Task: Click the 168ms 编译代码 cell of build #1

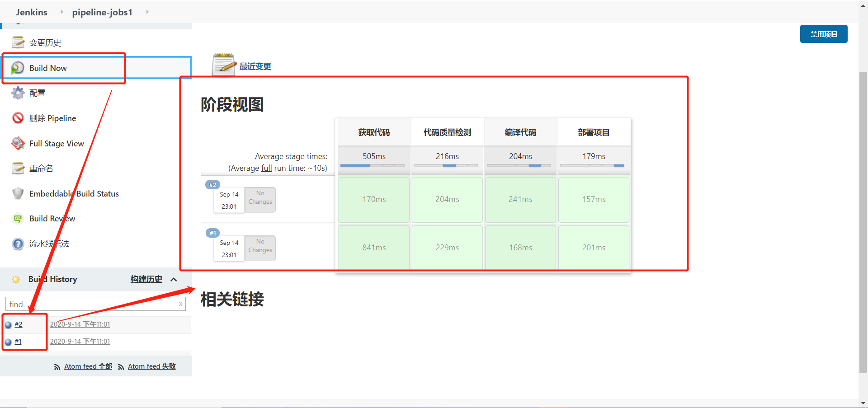Action: [x=520, y=248]
